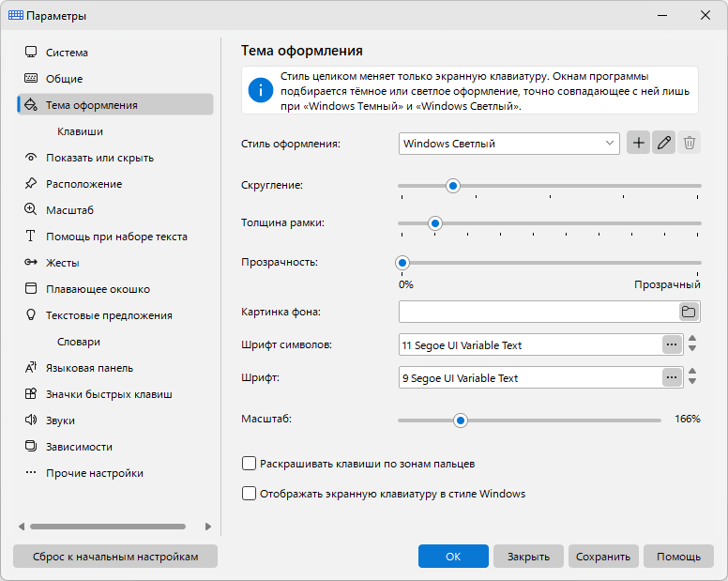Open the Общие settings section
Viewport: 728px width, 581px height.
pos(115,79)
